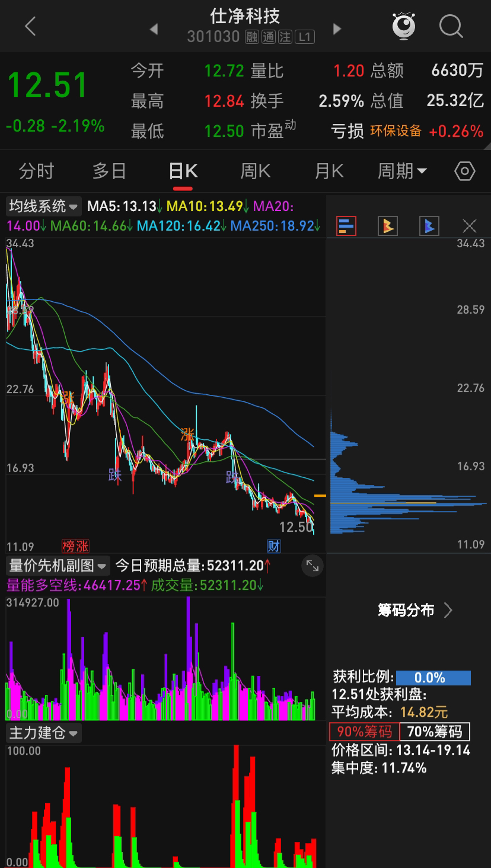Select the orange B indicator icon

click(387, 225)
